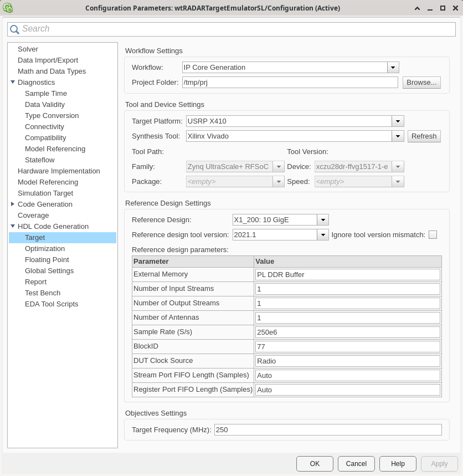
Task: Open the Synthesis Tool dropdown
Action: 397,136
